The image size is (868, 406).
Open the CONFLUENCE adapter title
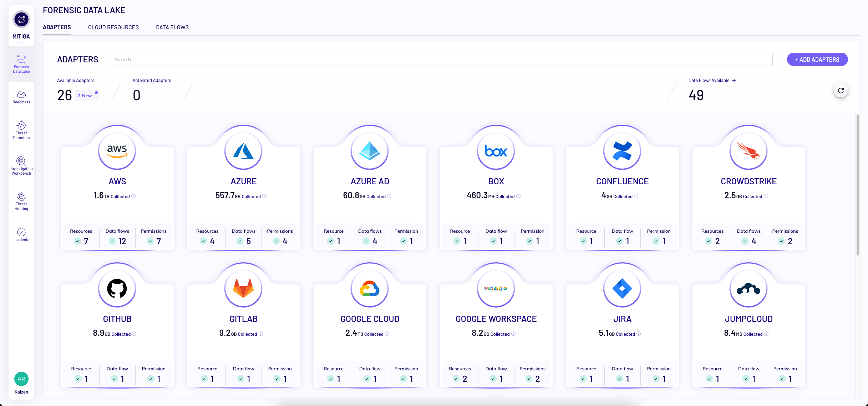coord(623,181)
